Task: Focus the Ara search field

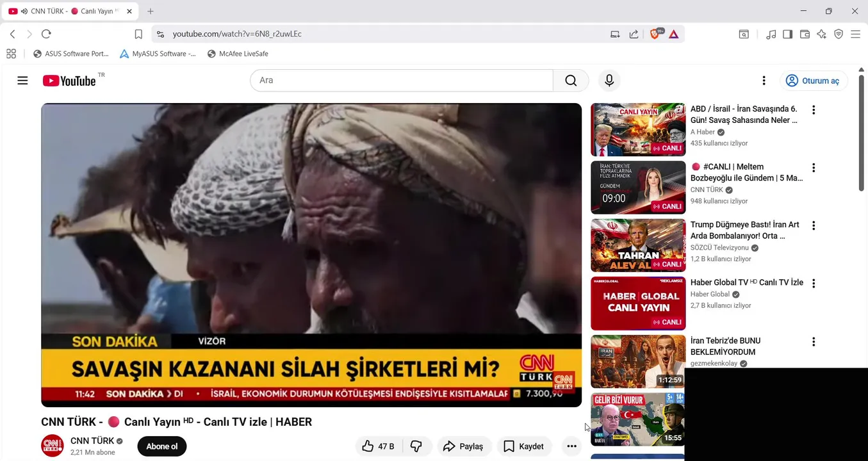Action: click(402, 81)
